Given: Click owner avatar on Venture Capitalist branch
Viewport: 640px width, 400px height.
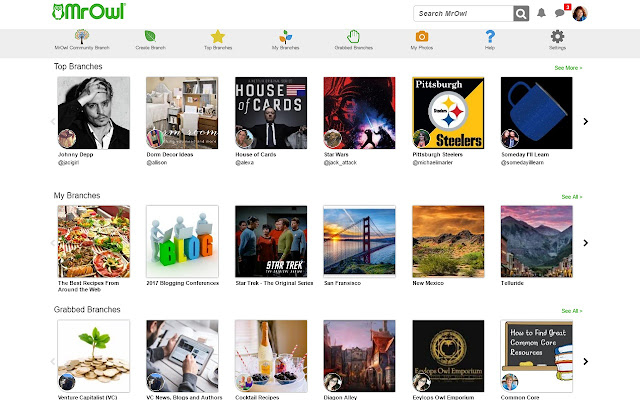Looking at the screenshot, I should pyautogui.click(x=67, y=382).
